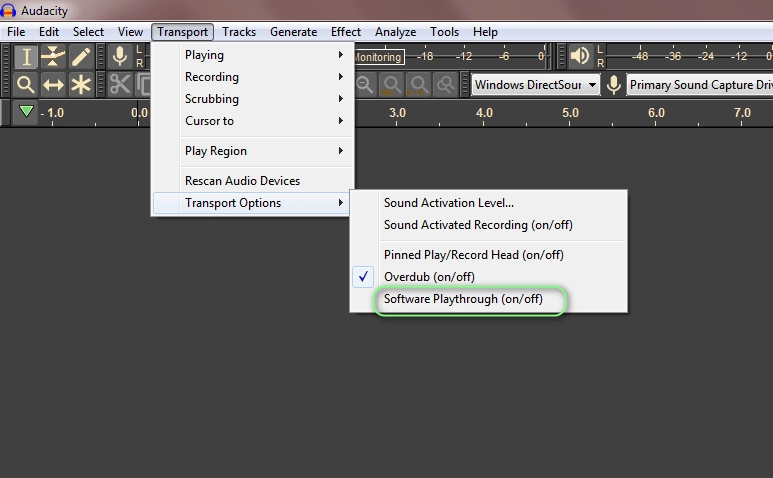Toggle Pinned Play/Record Head option
Screen dimensions: 773x478
tap(473, 255)
